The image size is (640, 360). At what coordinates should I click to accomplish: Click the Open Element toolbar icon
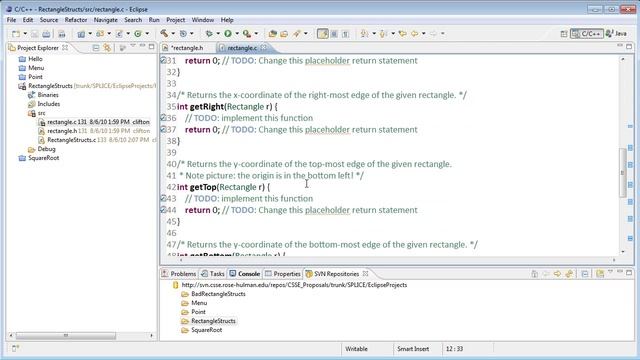tap(273, 34)
